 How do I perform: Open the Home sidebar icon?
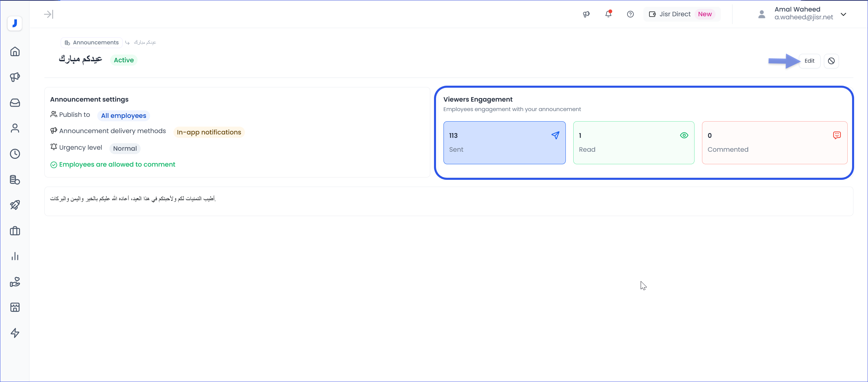point(15,51)
